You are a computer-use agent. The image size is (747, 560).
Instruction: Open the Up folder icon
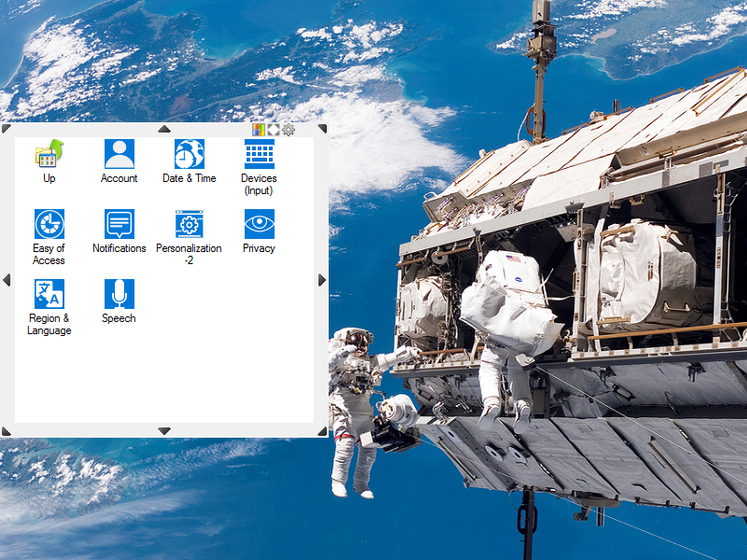point(49,154)
